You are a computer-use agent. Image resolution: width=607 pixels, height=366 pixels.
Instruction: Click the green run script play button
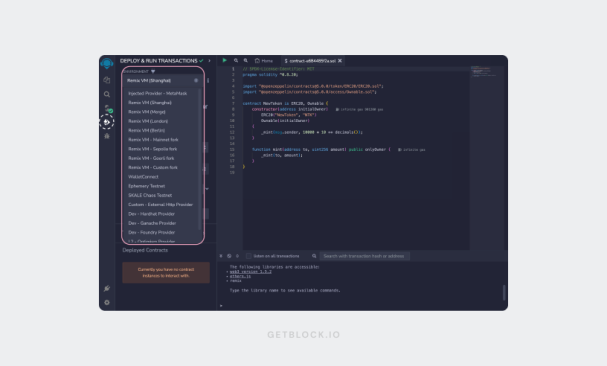(225, 60)
